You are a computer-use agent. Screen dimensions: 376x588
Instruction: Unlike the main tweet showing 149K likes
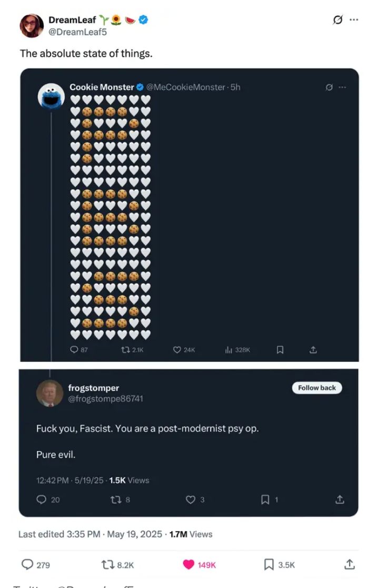point(189,564)
